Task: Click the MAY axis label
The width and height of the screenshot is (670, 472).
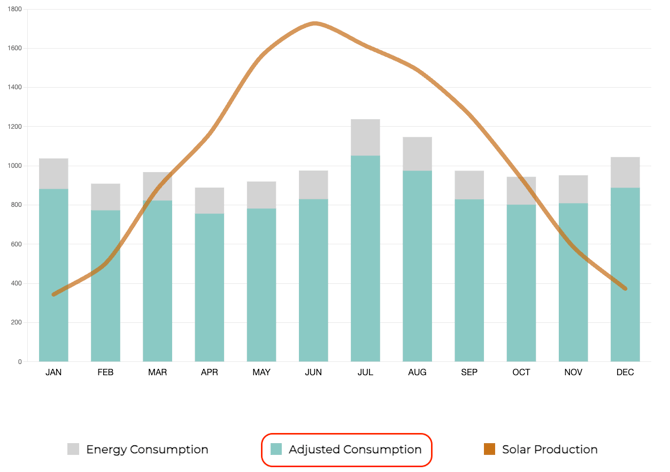Action: click(261, 373)
